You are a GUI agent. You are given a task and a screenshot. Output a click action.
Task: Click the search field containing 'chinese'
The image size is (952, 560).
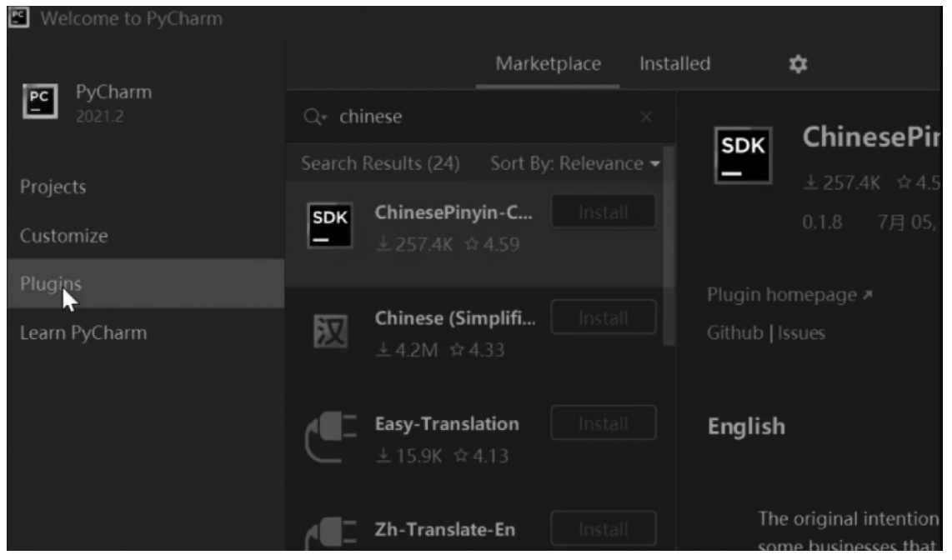point(479,117)
